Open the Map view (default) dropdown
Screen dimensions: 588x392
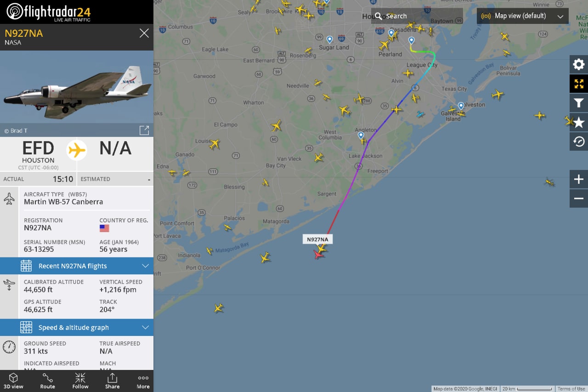point(523,16)
